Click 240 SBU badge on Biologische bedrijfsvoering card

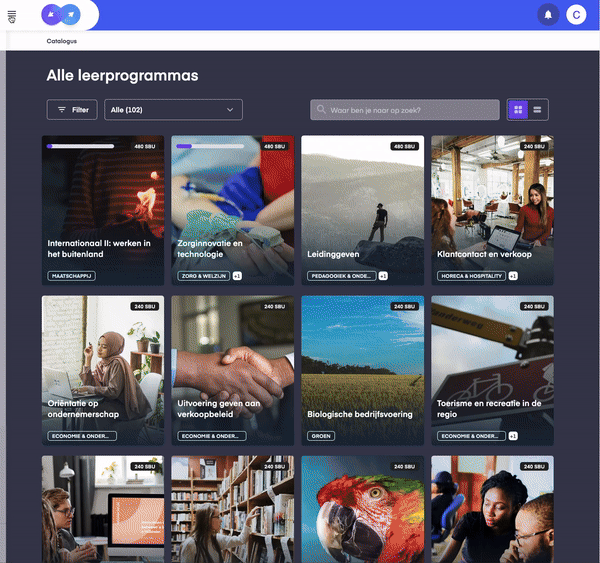[x=404, y=307]
